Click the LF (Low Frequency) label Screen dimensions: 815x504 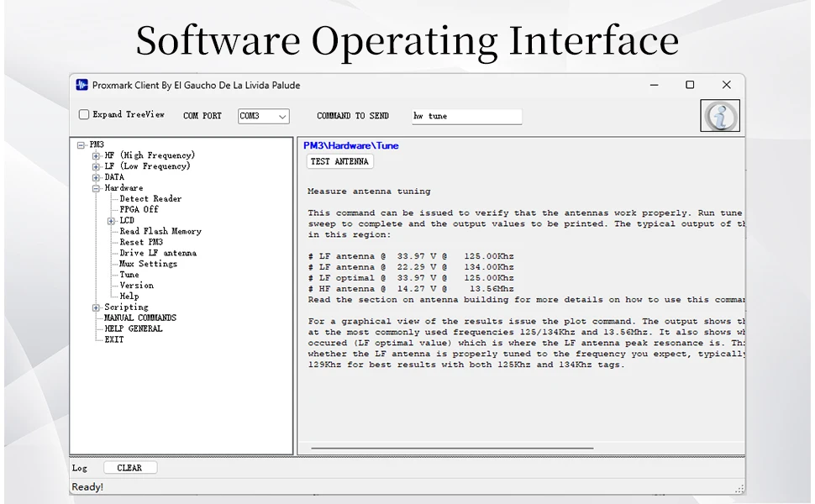(x=147, y=166)
